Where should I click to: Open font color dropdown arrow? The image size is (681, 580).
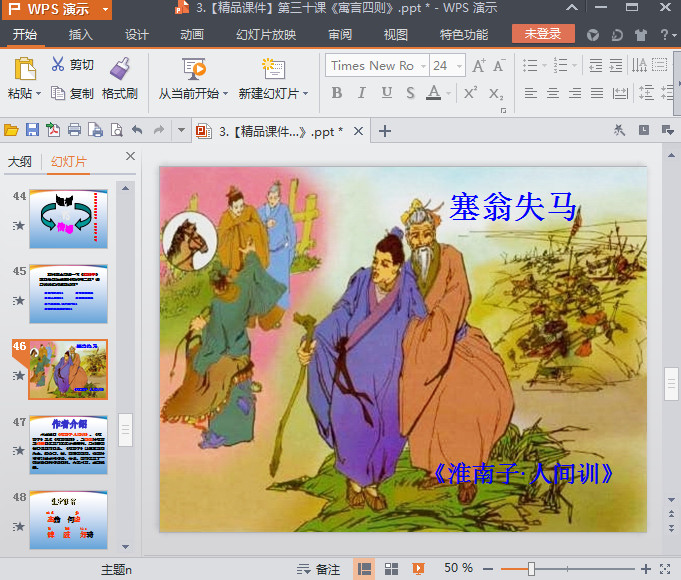pyautogui.click(x=449, y=93)
